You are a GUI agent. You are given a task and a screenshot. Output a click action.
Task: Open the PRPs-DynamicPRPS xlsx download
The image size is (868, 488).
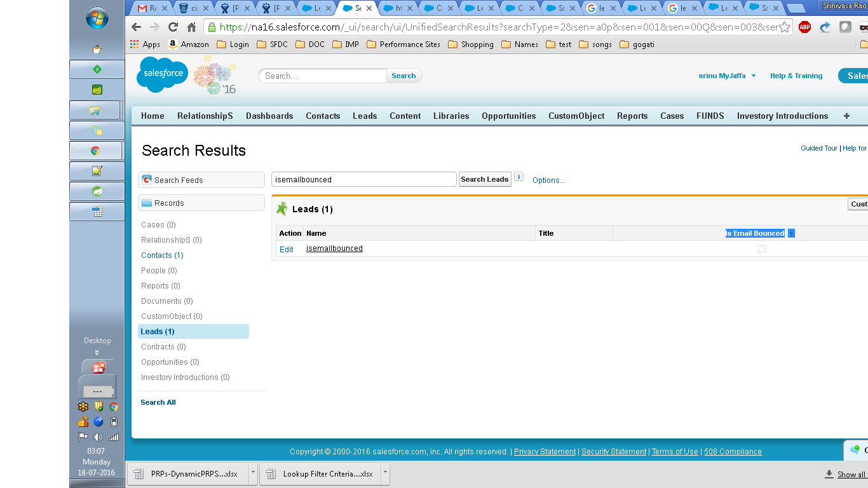pos(188,473)
